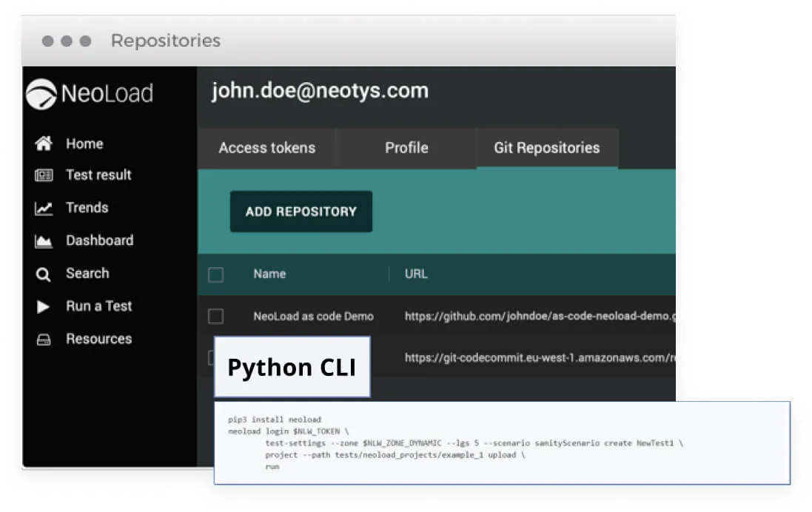Click the Trends chart icon
Viewport: 812px width, 512px height.
click(44, 209)
